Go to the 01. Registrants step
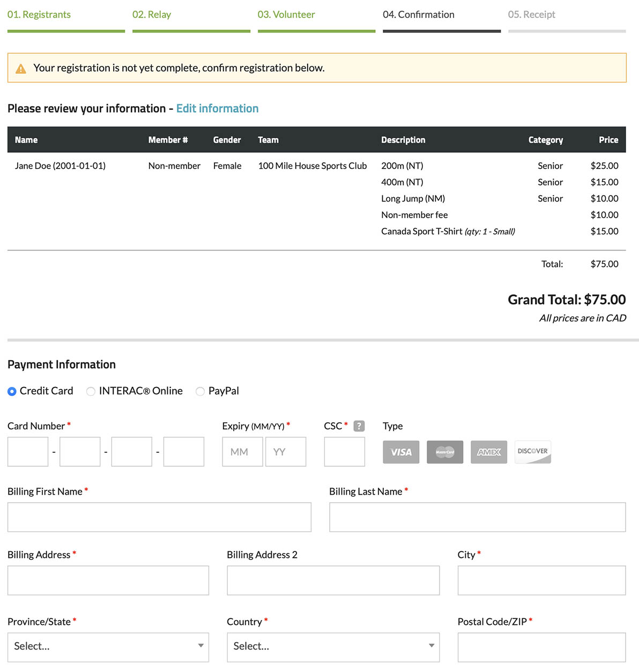Screen dimensions: 639x672 coord(39,14)
